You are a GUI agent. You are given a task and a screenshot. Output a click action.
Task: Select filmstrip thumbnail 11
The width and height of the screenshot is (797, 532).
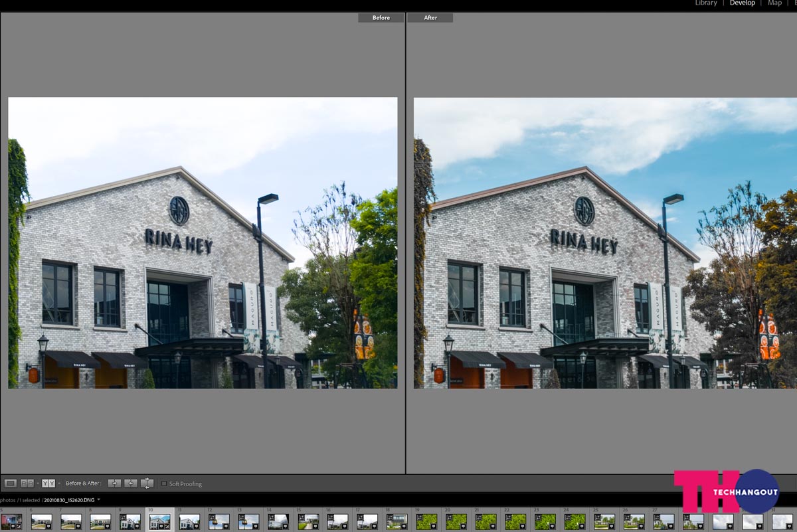click(189, 521)
